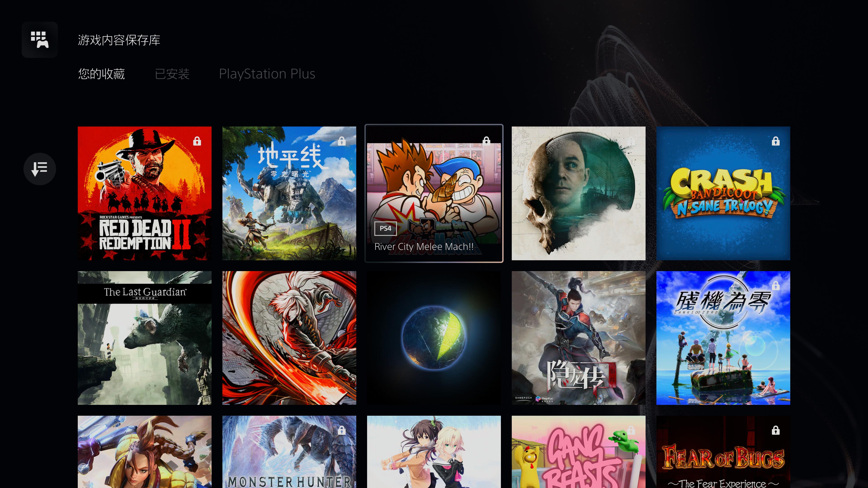This screenshot has height=488, width=868.
Task: Switch to the PlayStation Plus tab
Action: [267, 74]
